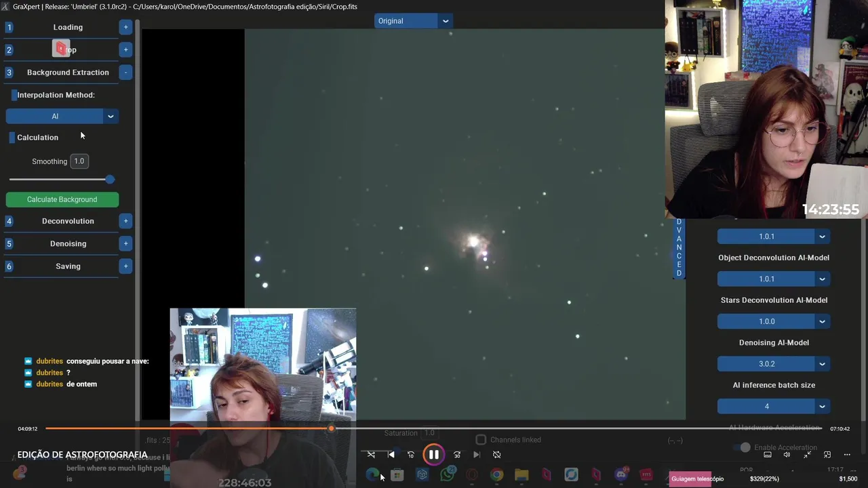Toggle the Enable Acceleration switch
Image resolution: width=868 pixels, height=488 pixels.
click(742, 447)
